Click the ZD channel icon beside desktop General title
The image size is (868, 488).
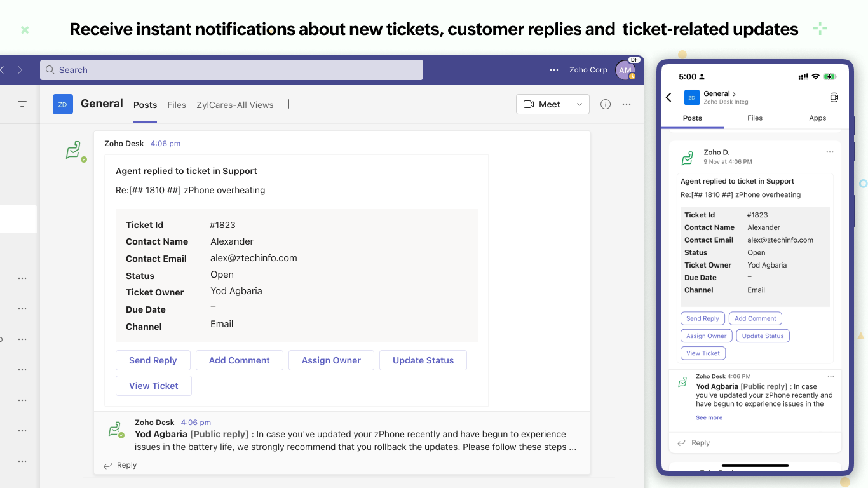tap(63, 104)
